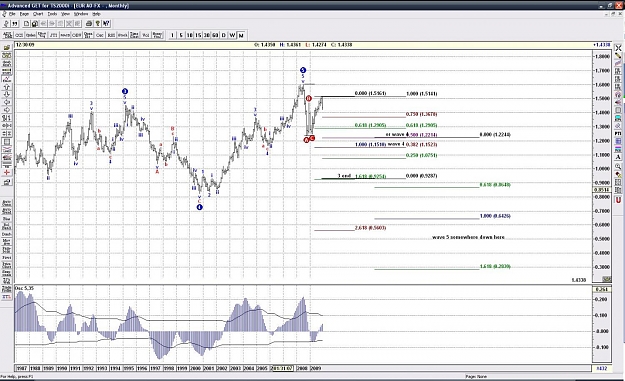This screenshot has width=625, height=381.
Task: Open the Tools menu
Action: [52, 14]
